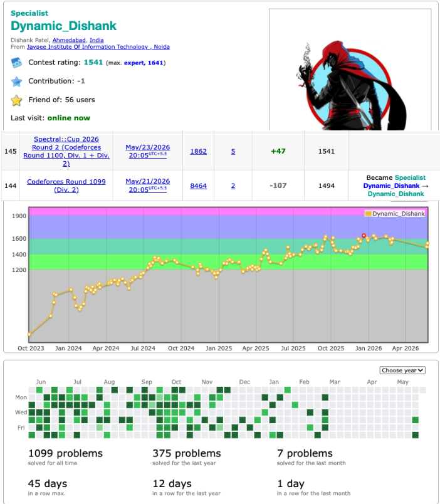Screen dimensions: 440x504
Task: Open Spectral::Cup 2026 Round 2 contest link
Action: tap(66, 151)
